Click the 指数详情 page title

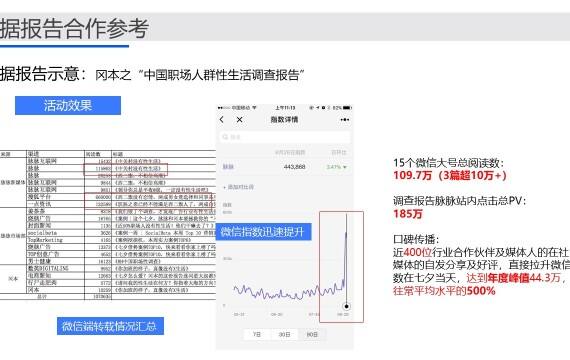click(284, 119)
